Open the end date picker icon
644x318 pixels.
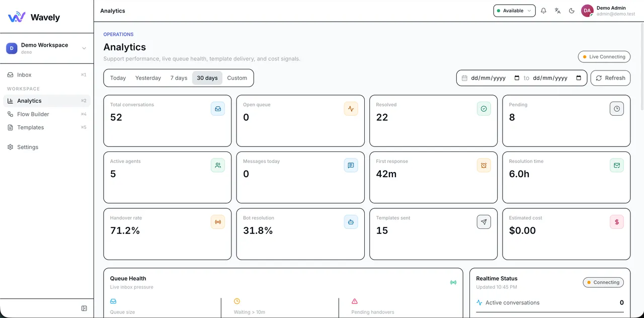(579, 78)
